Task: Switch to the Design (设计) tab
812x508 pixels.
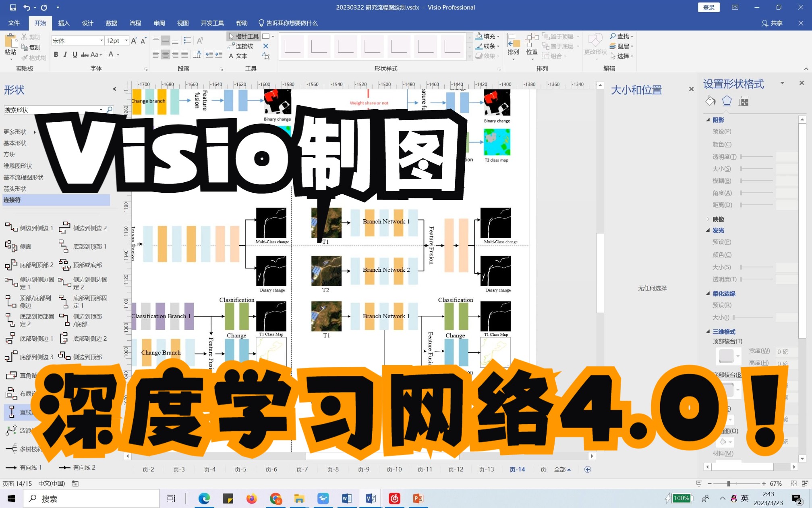Action: point(87,23)
